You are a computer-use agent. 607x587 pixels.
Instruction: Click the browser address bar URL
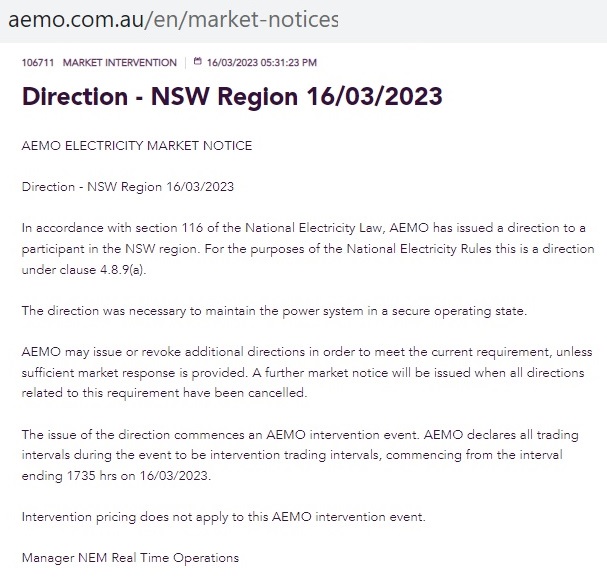pos(173,19)
